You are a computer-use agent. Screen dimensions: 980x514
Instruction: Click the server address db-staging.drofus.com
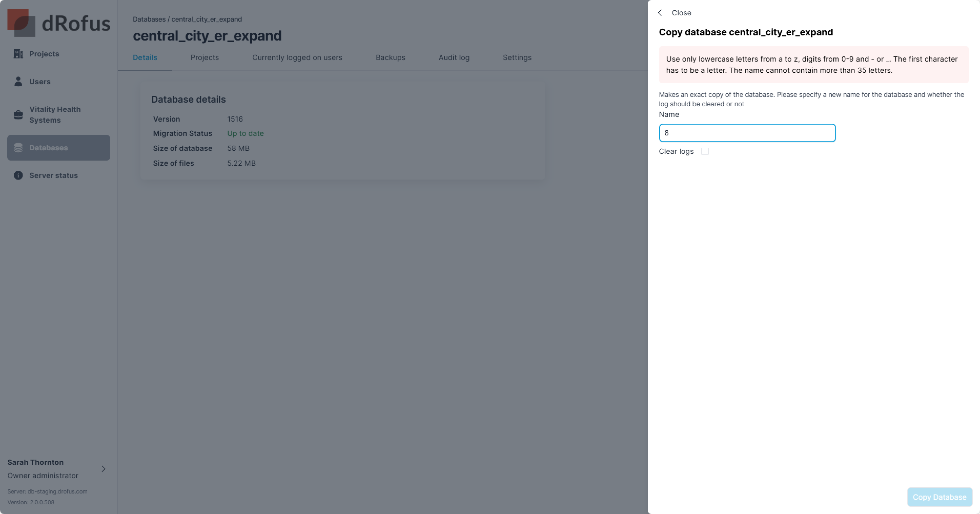pyautogui.click(x=57, y=491)
